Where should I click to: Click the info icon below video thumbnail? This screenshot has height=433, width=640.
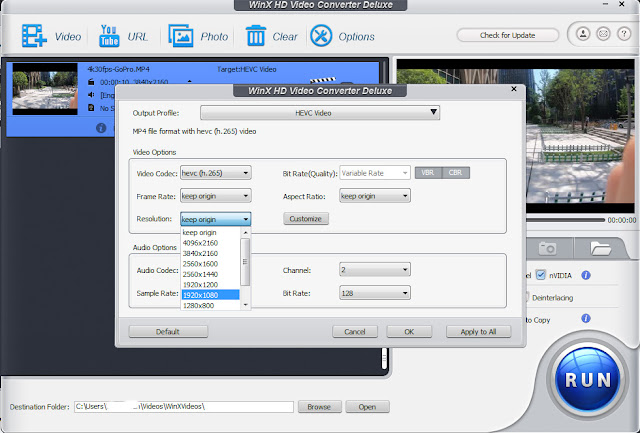[101, 128]
